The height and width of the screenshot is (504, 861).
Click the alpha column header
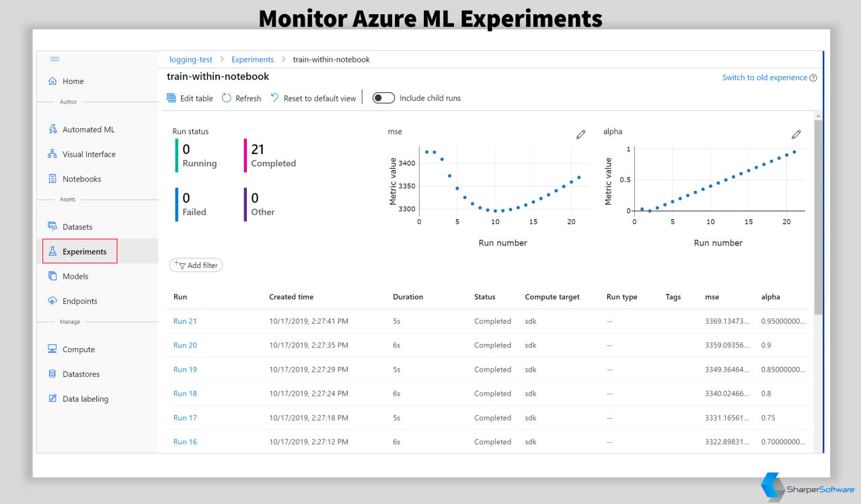coord(771,297)
